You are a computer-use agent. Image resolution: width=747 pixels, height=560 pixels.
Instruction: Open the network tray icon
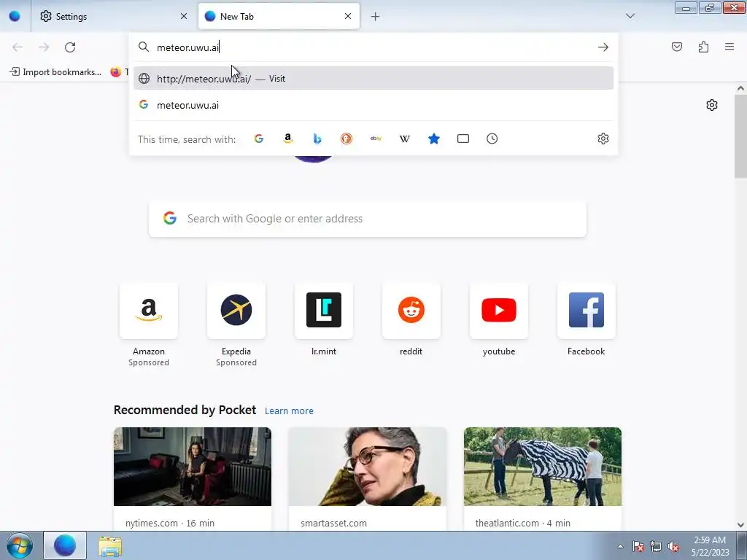[656, 546]
